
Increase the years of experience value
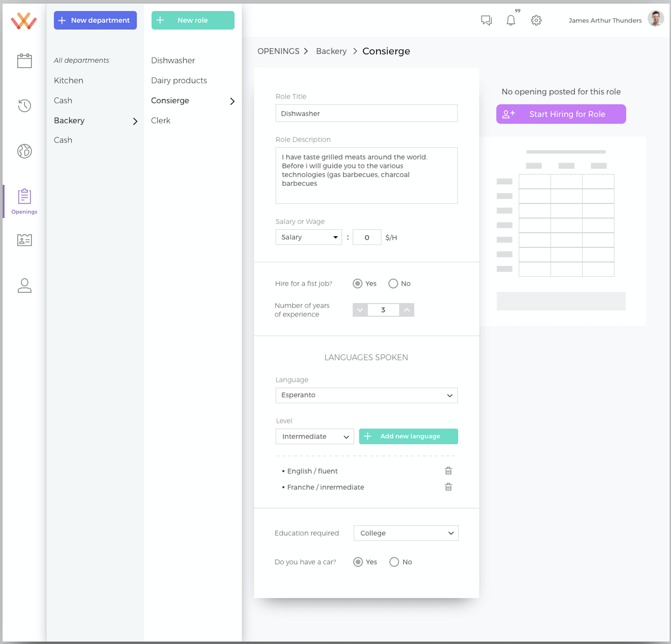click(x=406, y=310)
